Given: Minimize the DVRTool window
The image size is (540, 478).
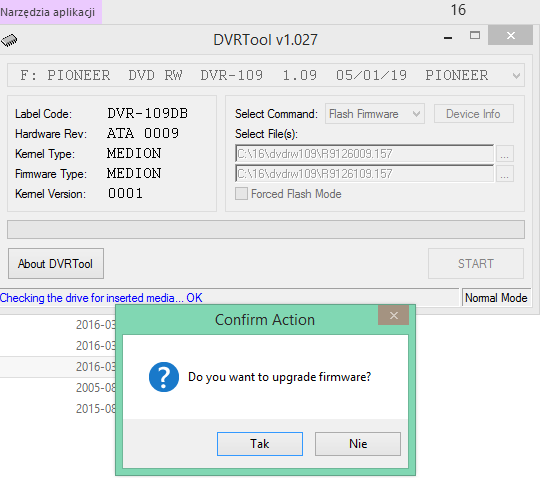Looking at the screenshot, I should click(448, 37).
